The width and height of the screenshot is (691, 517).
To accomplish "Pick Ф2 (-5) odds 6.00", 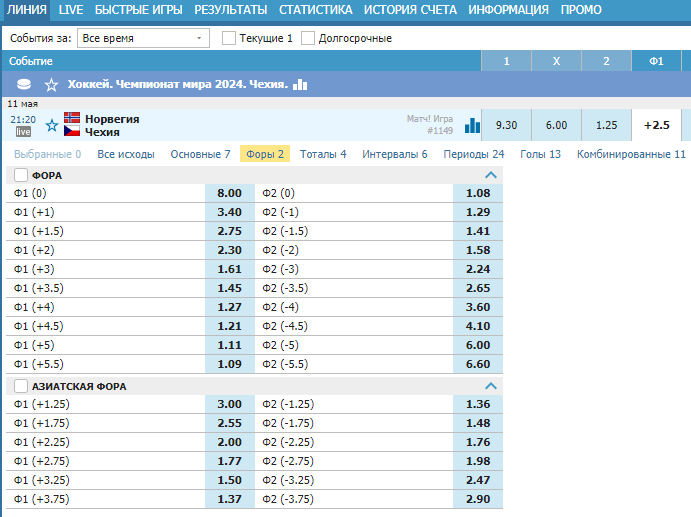I will (478, 345).
